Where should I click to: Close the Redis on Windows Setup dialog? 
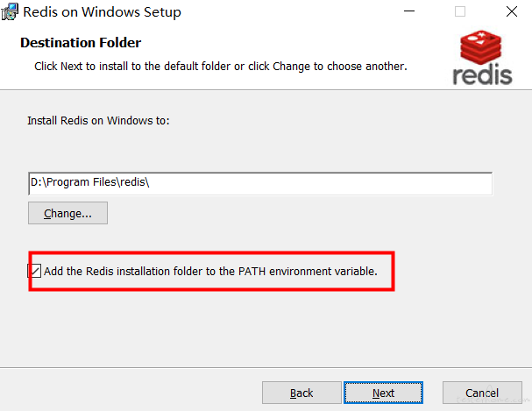click(x=512, y=11)
